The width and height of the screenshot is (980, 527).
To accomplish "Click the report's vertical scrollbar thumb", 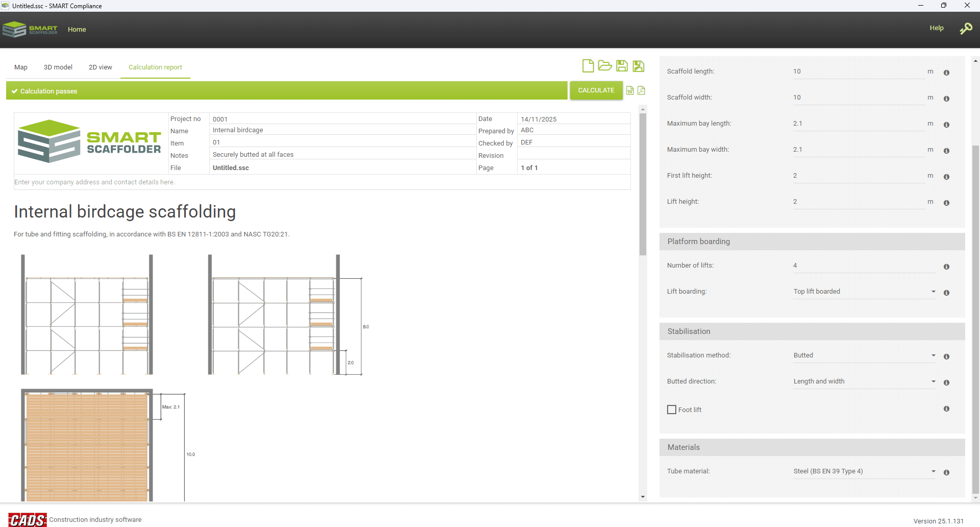I will (x=643, y=184).
